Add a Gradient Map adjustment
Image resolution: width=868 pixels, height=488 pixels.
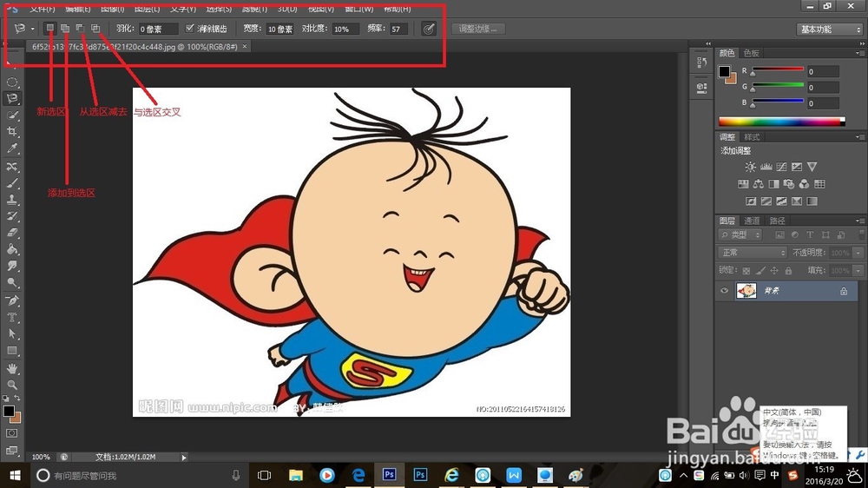point(812,201)
